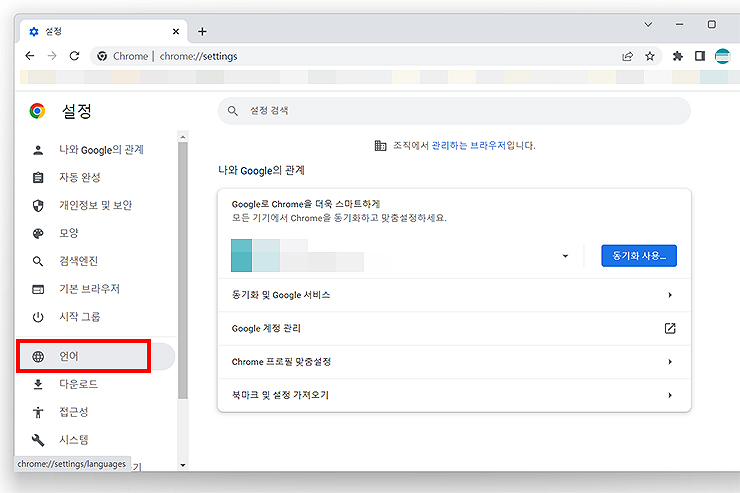Image resolution: width=740 pixels, height=493 pixels.
Task: Click the power icon beside 시작 그룹
Action: coord(38,317)
